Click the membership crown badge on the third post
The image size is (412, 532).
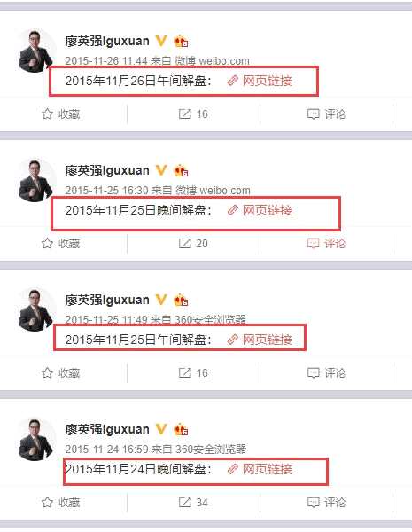click(x=181, y=300)
